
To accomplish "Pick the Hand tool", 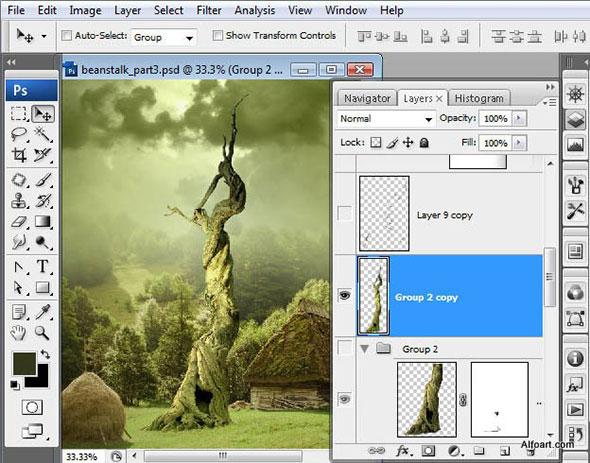I will pyautogui.click(x=19, y=332).
